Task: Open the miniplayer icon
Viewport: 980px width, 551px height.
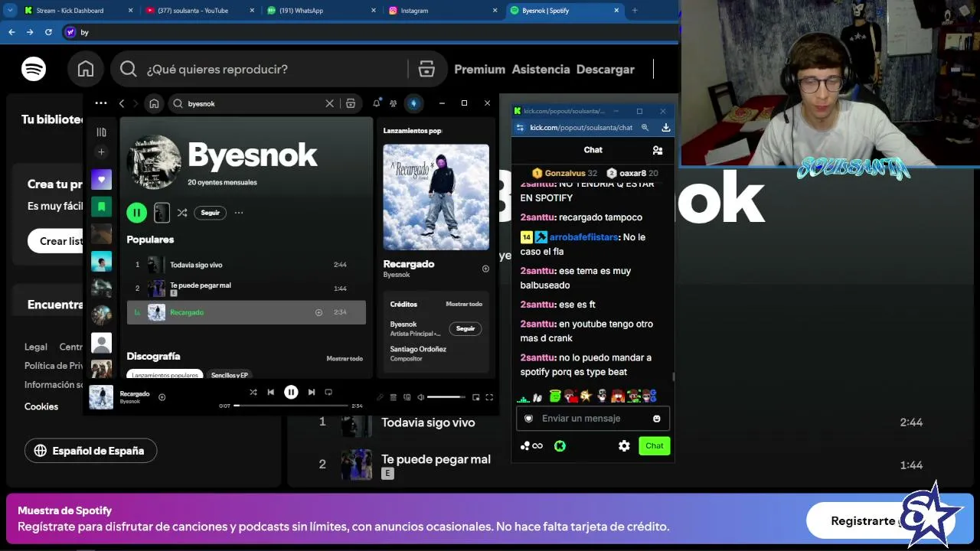Action: click(x=475, y=397)
